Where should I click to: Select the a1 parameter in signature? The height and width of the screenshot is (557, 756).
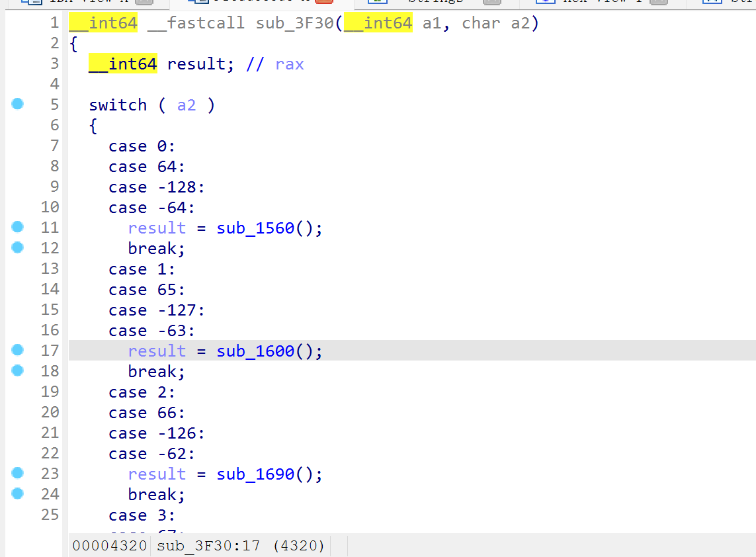[431, 24]
